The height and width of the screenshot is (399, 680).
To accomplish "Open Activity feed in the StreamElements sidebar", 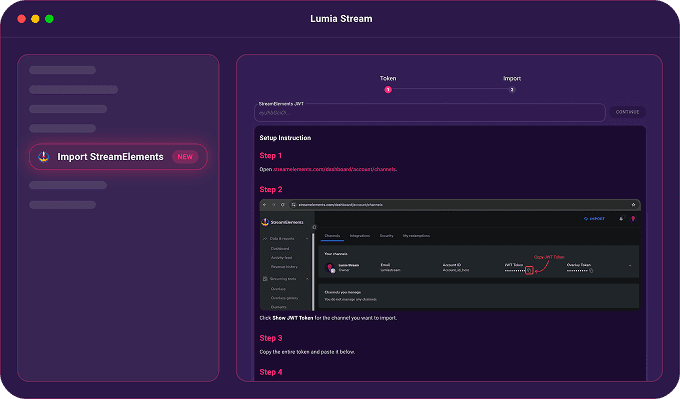I will (281, 258).
